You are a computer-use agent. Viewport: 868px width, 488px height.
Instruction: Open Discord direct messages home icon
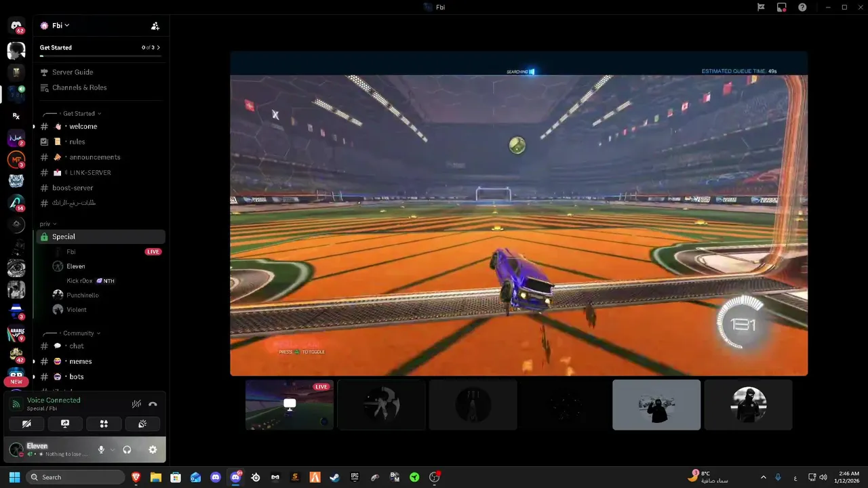pos(16,26)
